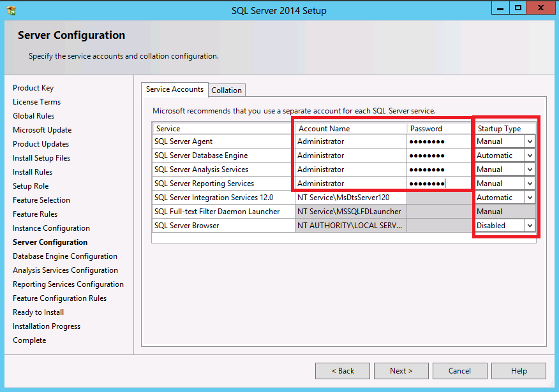The image size is (559, 392).
Task: Edit Account Name for SQL Server Database Engine
Action: click(351, 156)
